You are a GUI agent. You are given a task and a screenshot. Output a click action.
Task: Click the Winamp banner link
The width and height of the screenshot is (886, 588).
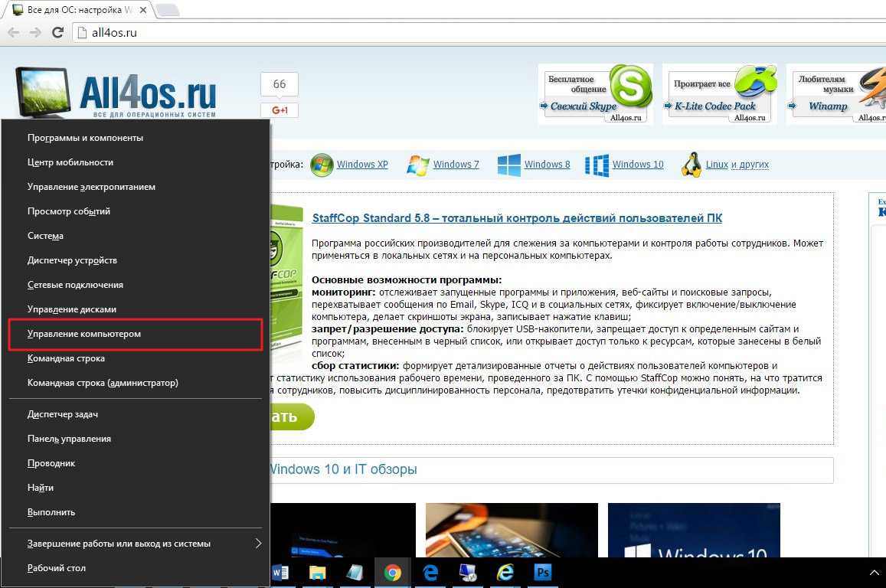[828, 106]
